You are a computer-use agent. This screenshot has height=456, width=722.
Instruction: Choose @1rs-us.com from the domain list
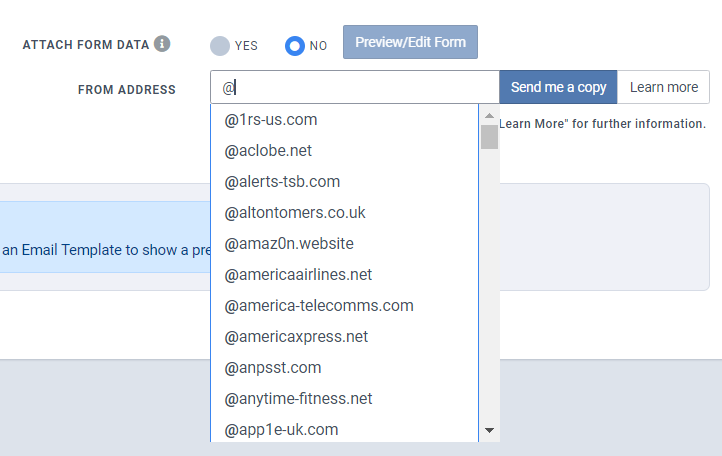tap(344, 120)
